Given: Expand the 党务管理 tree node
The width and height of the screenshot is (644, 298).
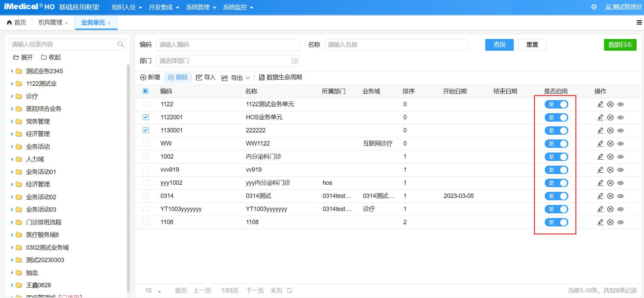Looking at the screenshot, I should tap(12, 122).
